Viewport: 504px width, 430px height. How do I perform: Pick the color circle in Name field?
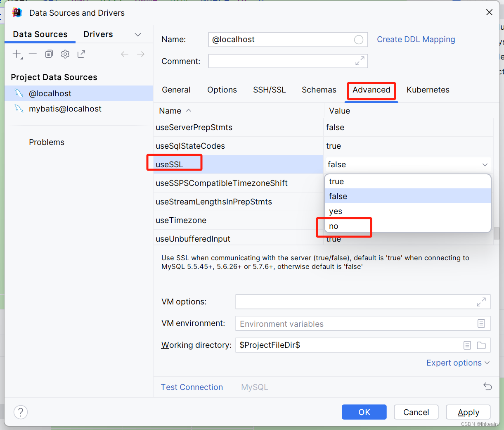pos(359,40)
